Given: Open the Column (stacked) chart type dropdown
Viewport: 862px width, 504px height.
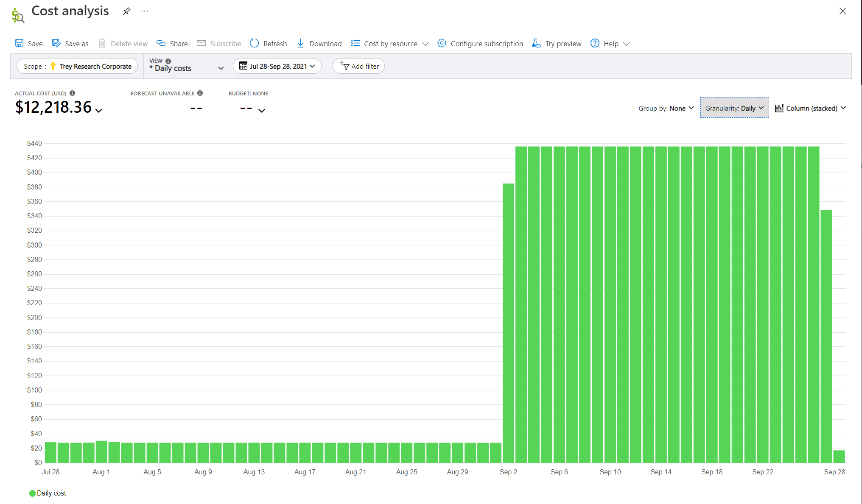Looking at the screenshot, I should click(810, 108).
